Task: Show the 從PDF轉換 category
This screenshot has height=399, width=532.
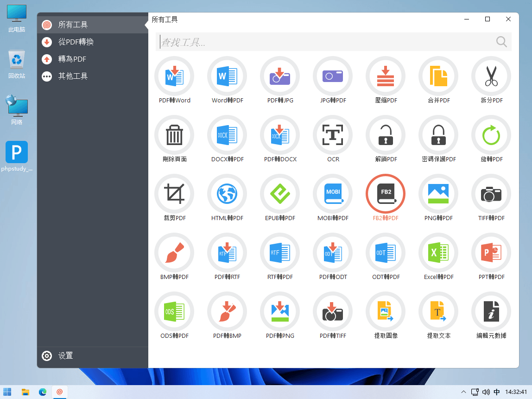Action: click(93, 42)
